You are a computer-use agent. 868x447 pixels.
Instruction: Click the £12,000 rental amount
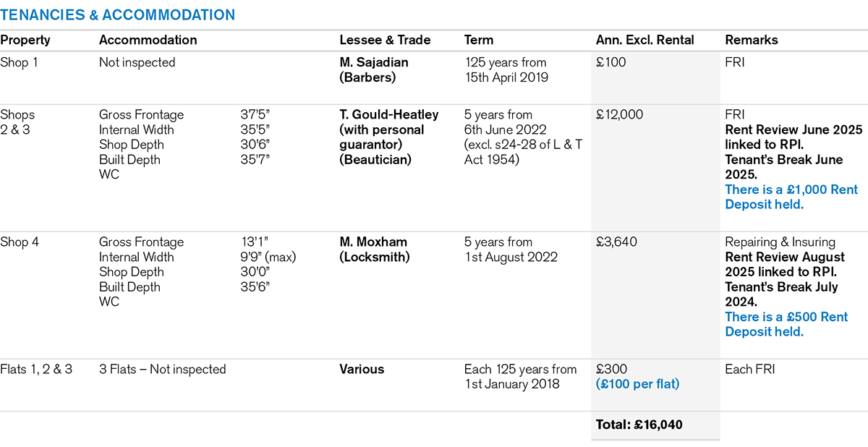pos(619,114)
